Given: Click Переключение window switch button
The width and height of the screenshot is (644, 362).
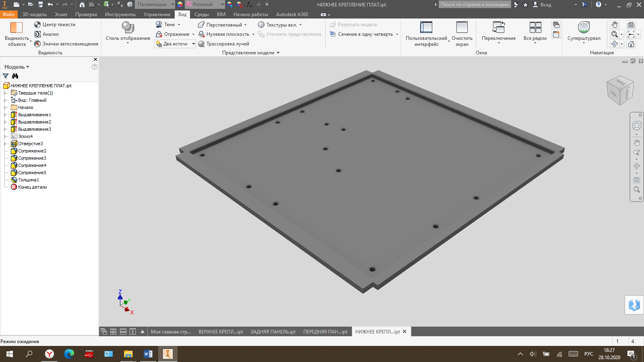Looking at the screenshot, I should pos(499,32).
